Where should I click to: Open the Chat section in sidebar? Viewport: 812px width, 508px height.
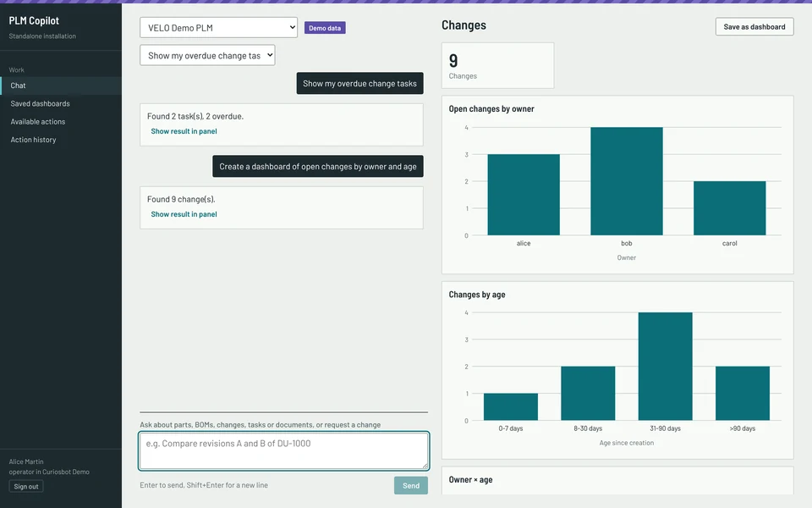(61, 86)
